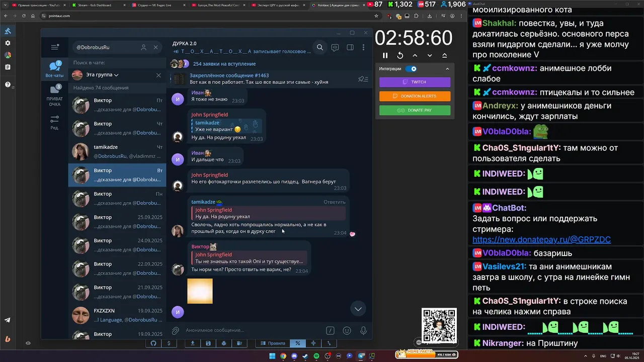Open Telegram hamburger main menu
The image size is (644, 362).
(x=55, y=47)
